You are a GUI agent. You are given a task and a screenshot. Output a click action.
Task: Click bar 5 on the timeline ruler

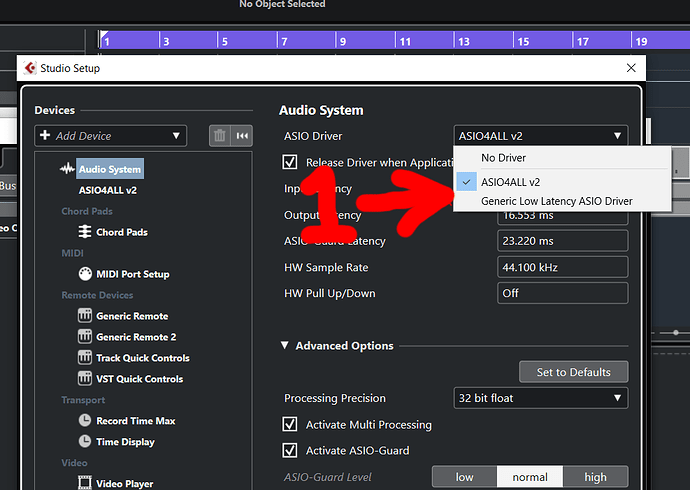pyautogui.click(x=224, y=41)
